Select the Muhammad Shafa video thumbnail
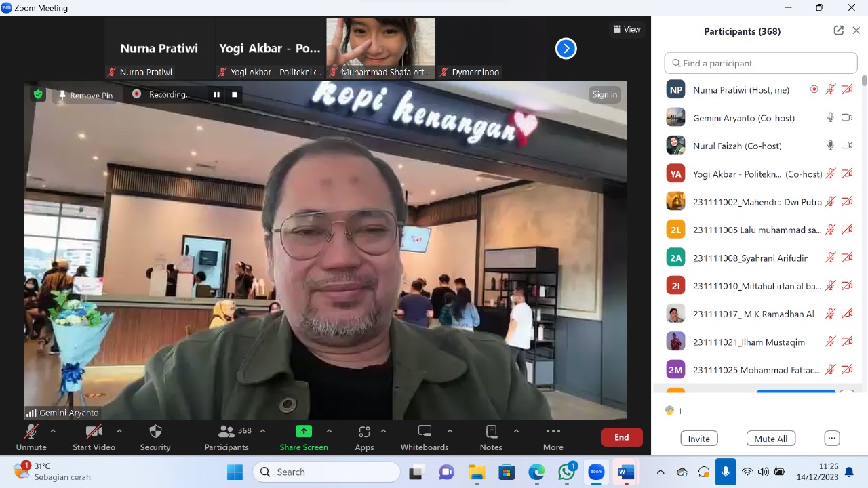Viewport: 868px width, 488px height. coord(380,48)
